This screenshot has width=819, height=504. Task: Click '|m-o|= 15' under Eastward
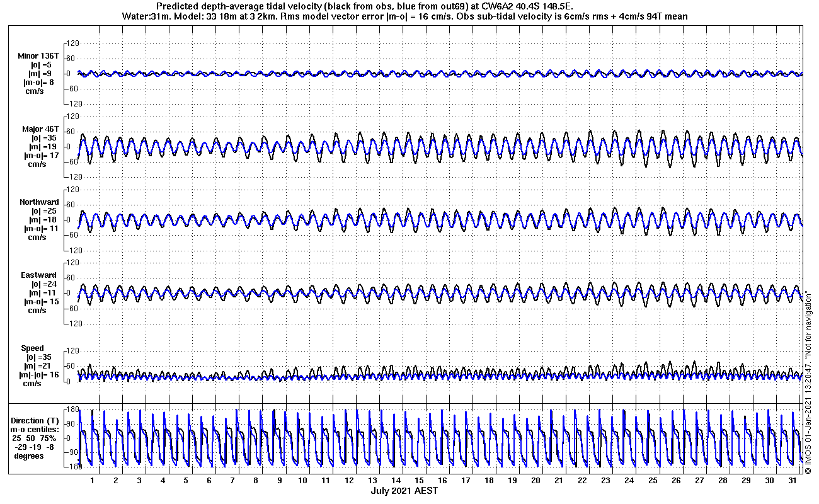click(42, 302)
